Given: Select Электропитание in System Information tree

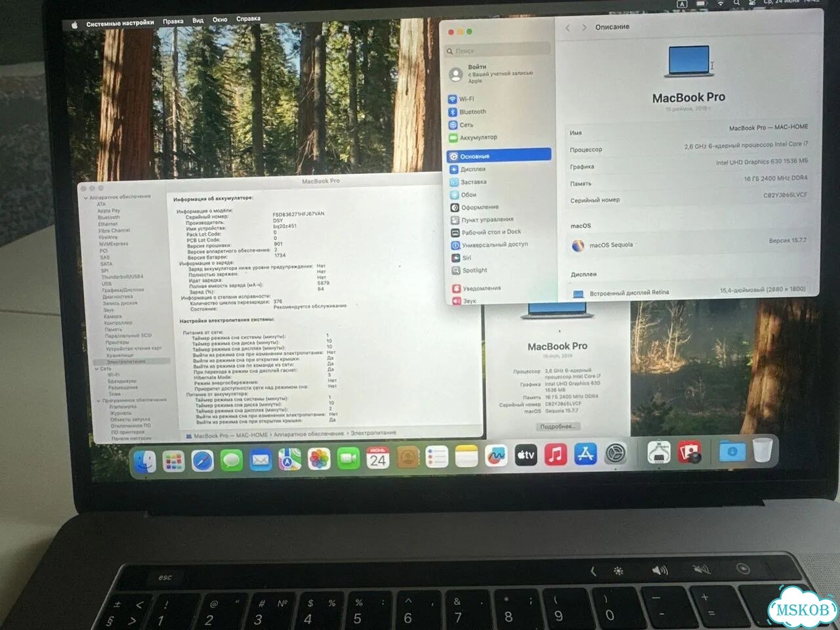Looking at the screenshot, I should tap(127, 362).
